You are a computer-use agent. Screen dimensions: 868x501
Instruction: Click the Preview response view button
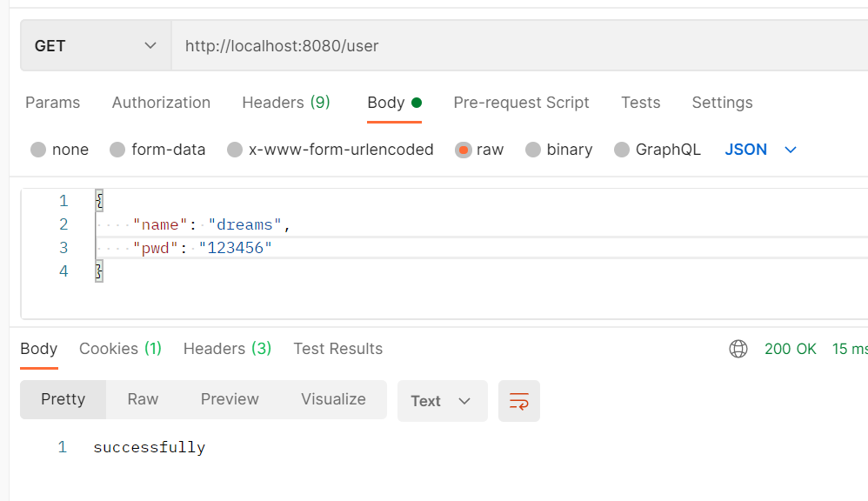pyautogui.click(x=230, y=399)
